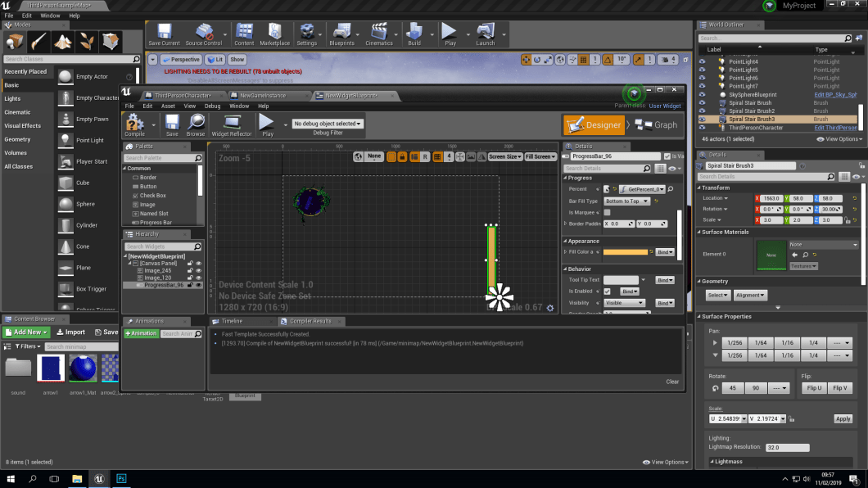Open the Marketplace toolbar icon

[x=274, y=34]
